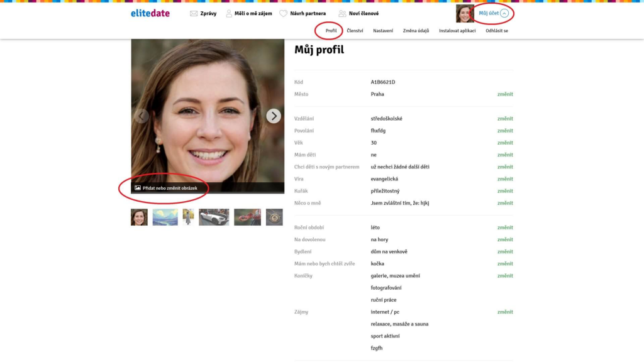Open the Nastavení submenu tab
This screenshot has height=362, width=644.
point(383,31)
